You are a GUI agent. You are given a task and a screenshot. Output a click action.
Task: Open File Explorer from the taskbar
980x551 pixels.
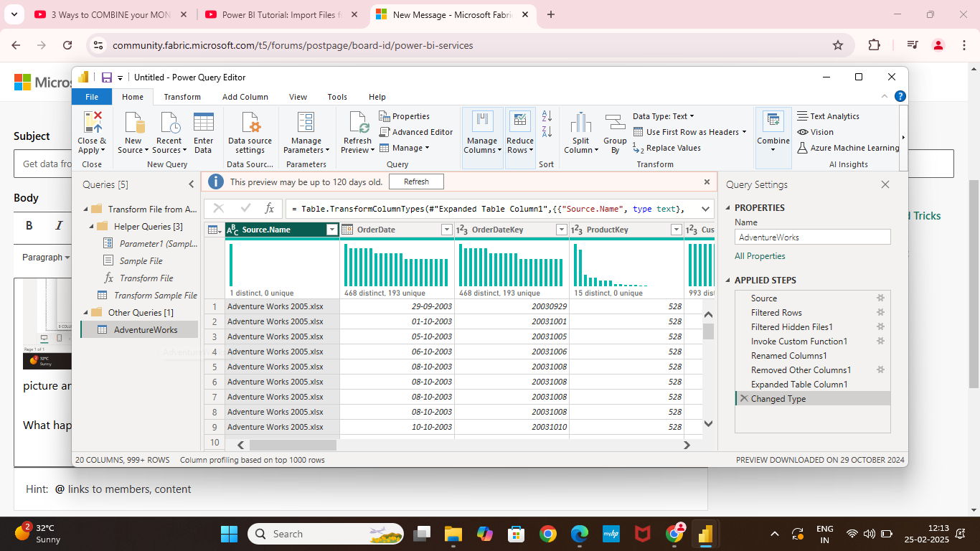click(x=453, y=534)
